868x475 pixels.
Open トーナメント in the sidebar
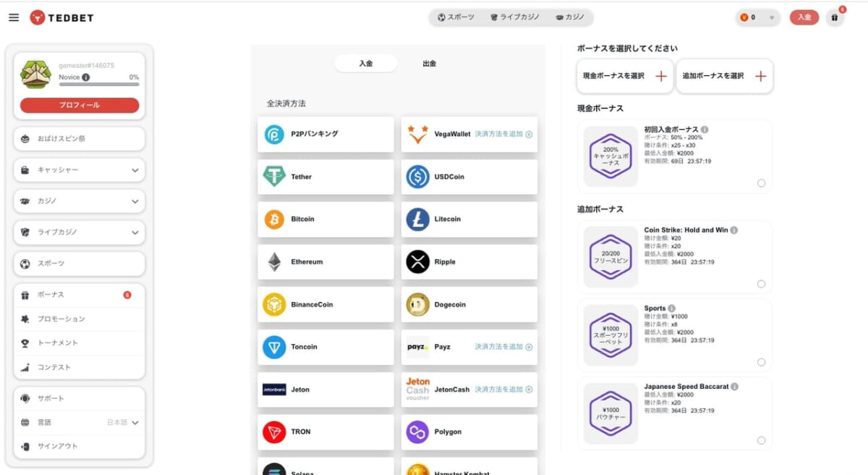79,342
